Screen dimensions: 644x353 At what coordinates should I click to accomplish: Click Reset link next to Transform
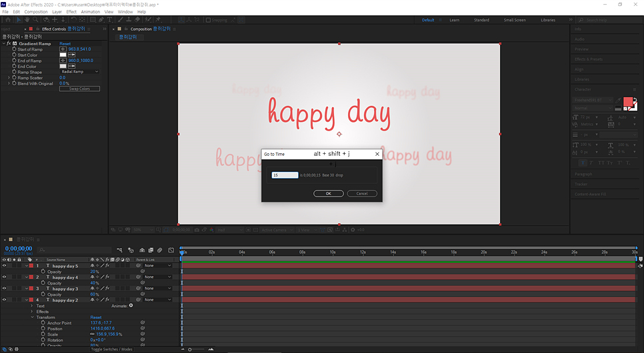[96, 317]
